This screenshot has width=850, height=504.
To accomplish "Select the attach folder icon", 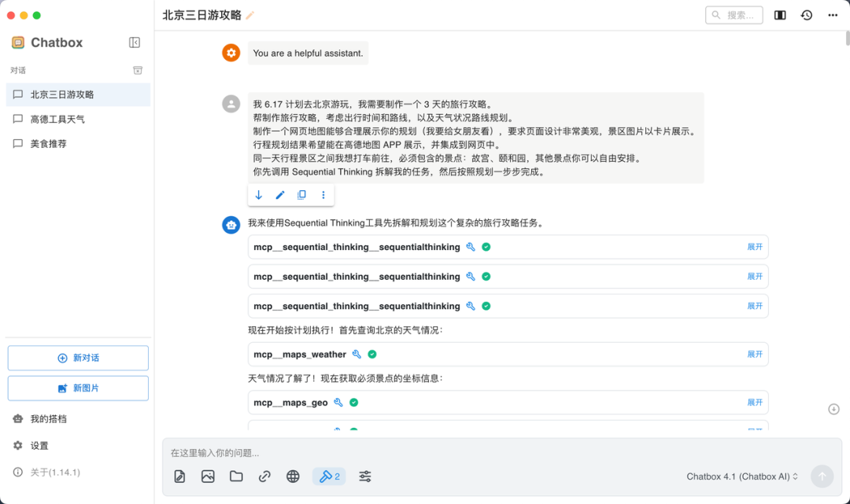I will (236, 476).
